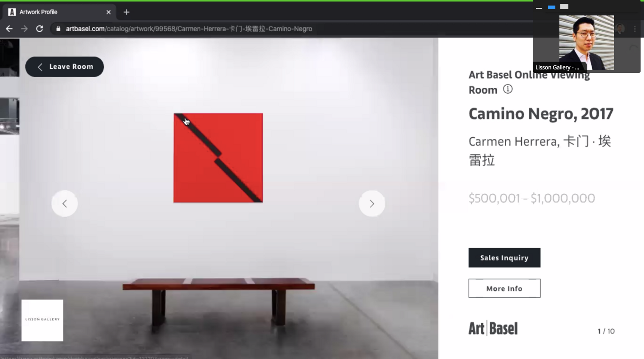Close the Artwork Profile tab

point(108,12)
